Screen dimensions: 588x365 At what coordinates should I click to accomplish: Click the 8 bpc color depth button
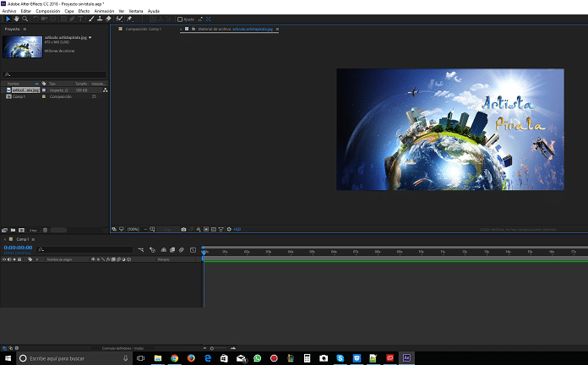33,230
